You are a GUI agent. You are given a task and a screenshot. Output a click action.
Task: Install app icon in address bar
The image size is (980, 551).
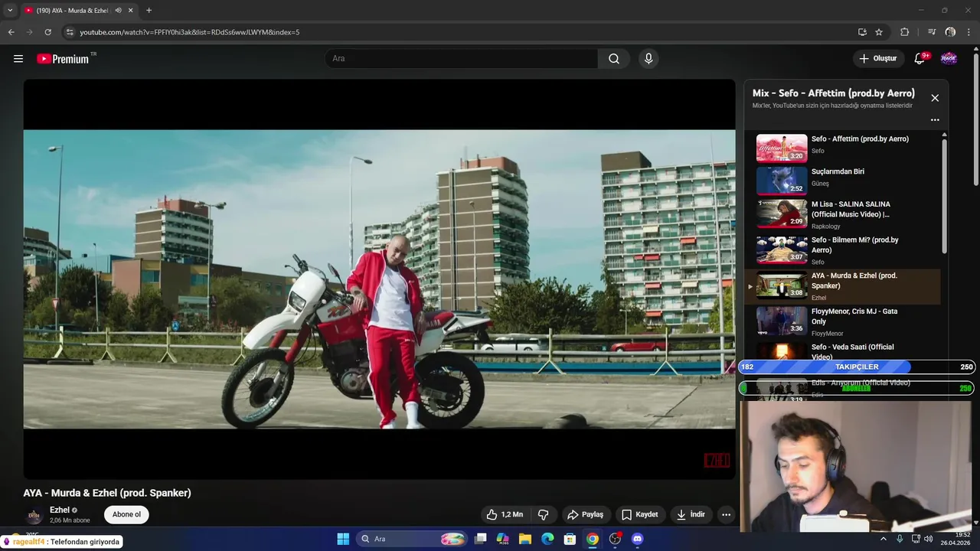pos(862,32)
